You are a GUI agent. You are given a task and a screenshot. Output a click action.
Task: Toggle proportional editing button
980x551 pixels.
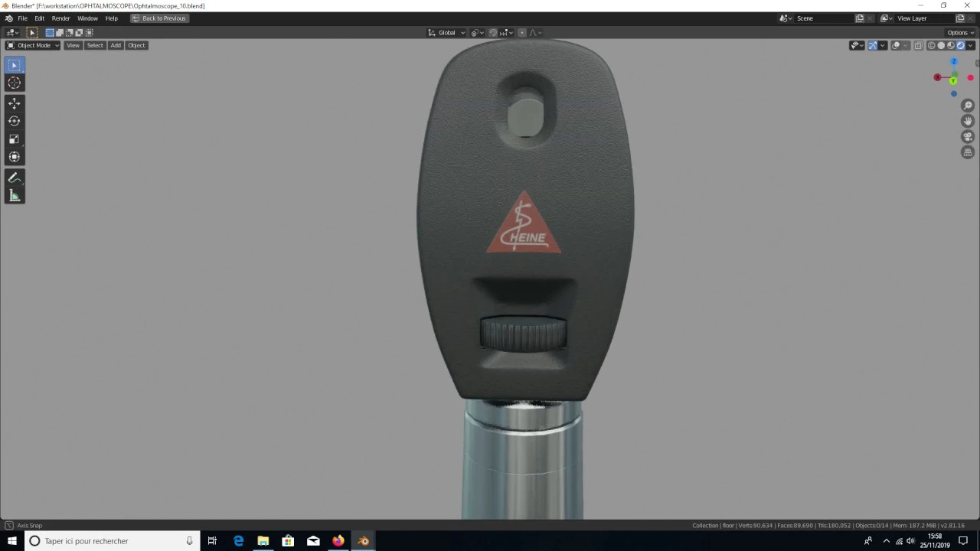coord(522,33)
